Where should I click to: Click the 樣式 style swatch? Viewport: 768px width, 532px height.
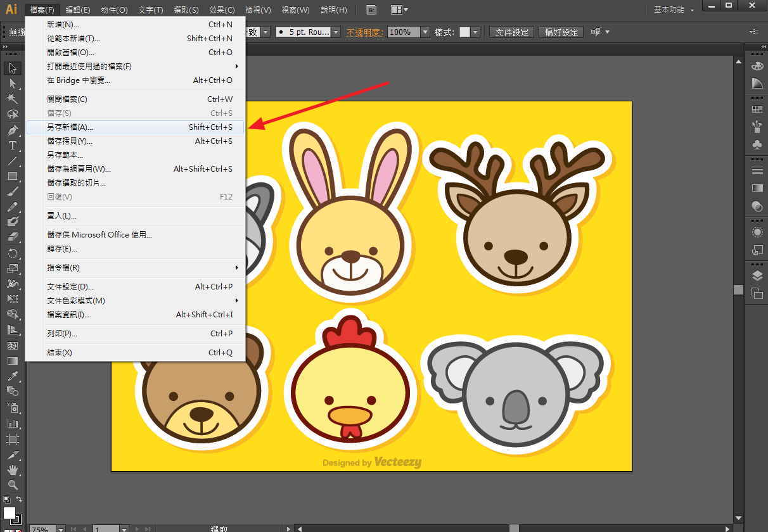pyautogui.click(x=465, y=32)
